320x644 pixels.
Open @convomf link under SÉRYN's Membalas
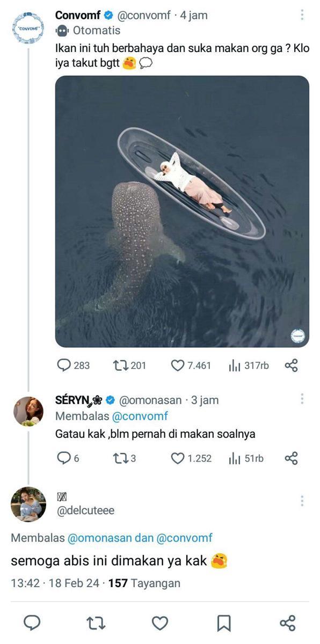(140, 416)
